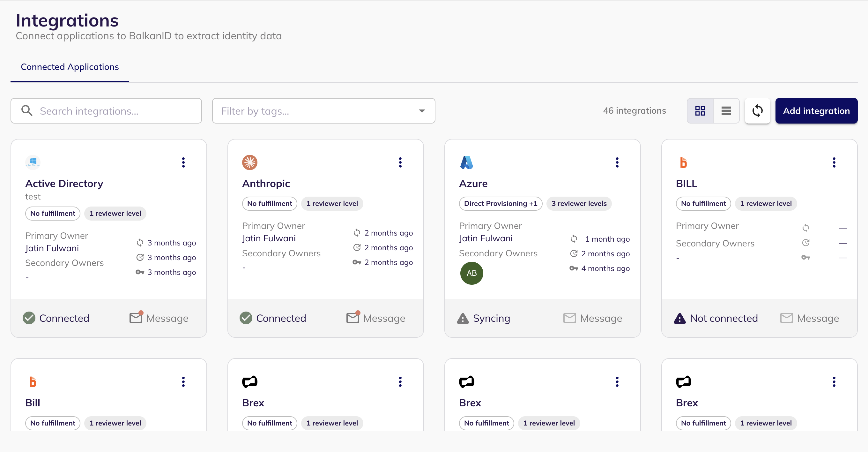
Task: Open Azure card three-dot menu
Action: (x=617, y=162)
